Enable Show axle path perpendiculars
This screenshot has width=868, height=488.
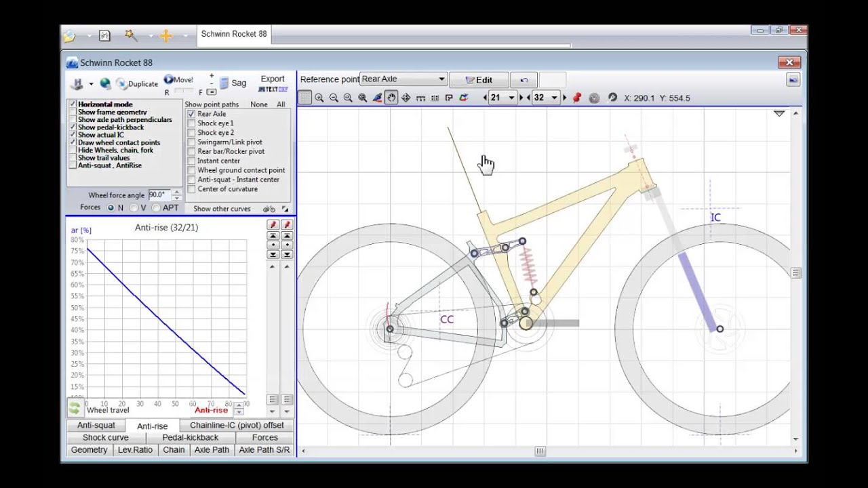[73, 119]
